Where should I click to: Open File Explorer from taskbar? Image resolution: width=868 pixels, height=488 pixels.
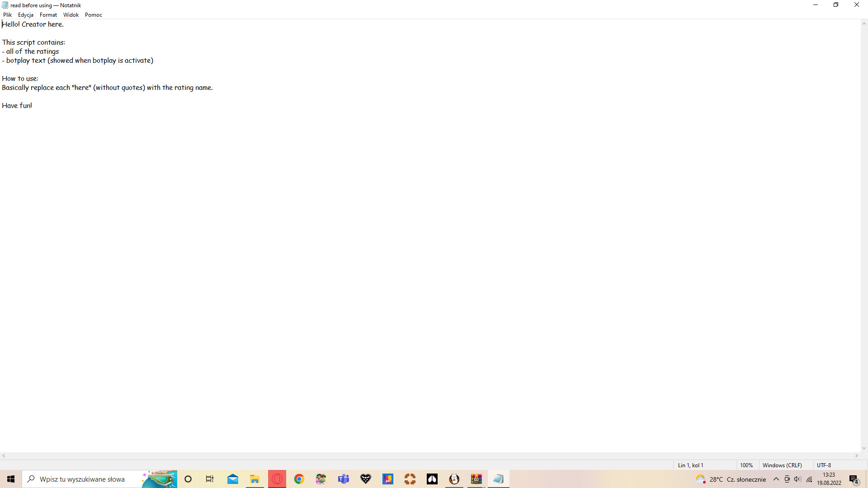tap(255, 479)
